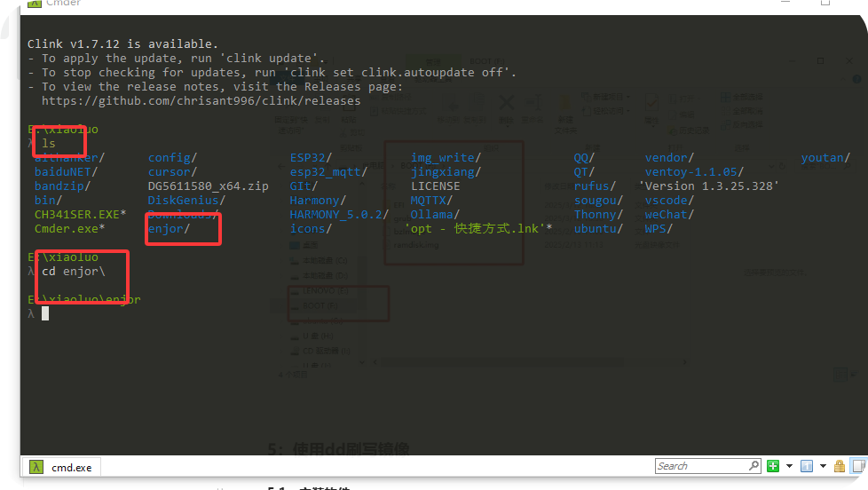The image size is (868, 490).
Task: Click the 'WPS/' directory entry
Action: pos(659,229)
